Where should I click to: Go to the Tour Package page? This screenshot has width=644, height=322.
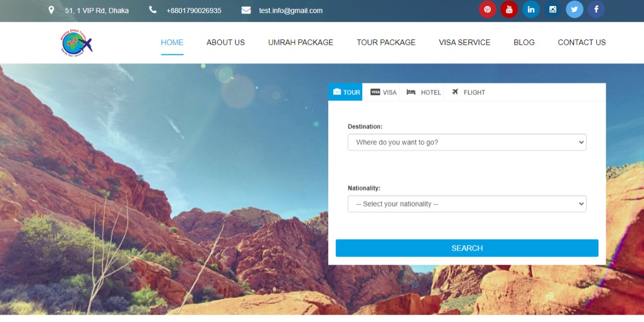point(386,42)
